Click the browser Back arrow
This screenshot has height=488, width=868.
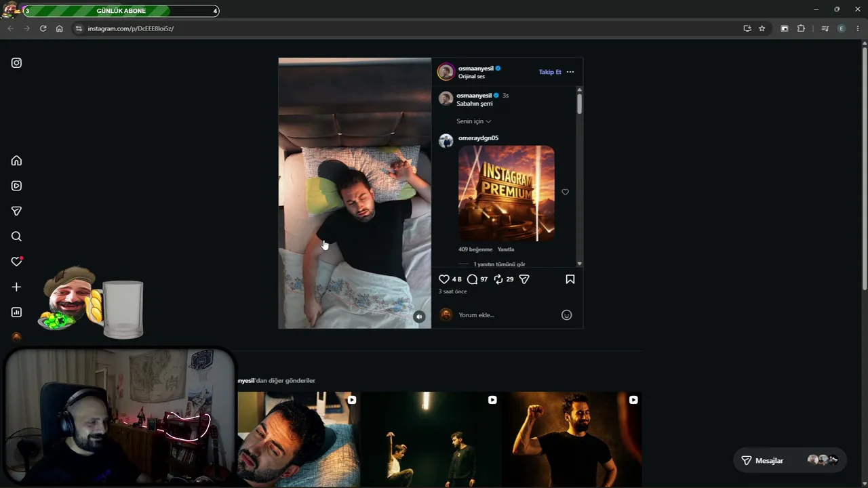[x=10, y=28]
